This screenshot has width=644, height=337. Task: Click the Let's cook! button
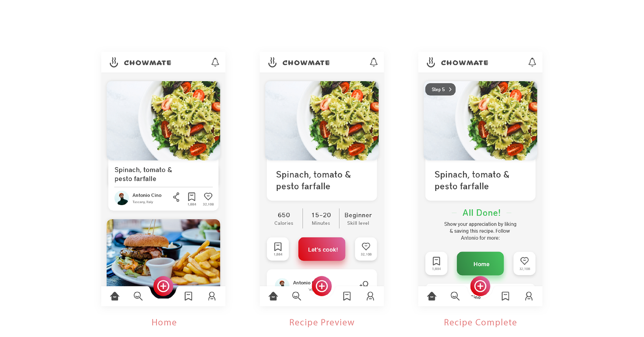pyautogui.click(x=322, y=249)
